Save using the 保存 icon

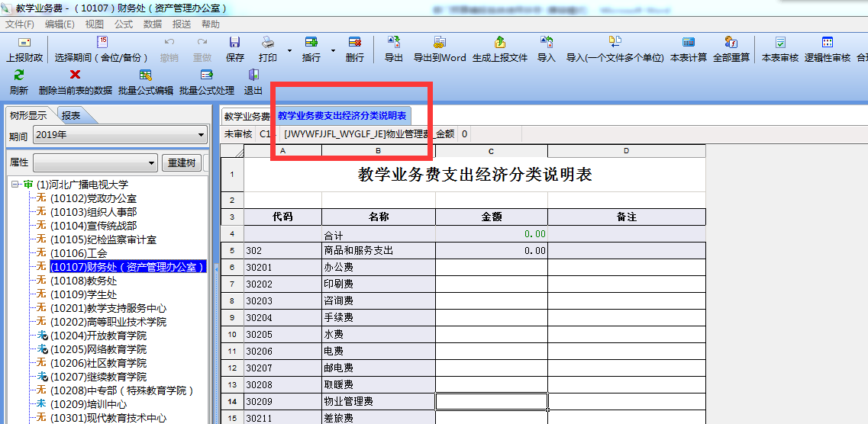click(x=235, y=43)
